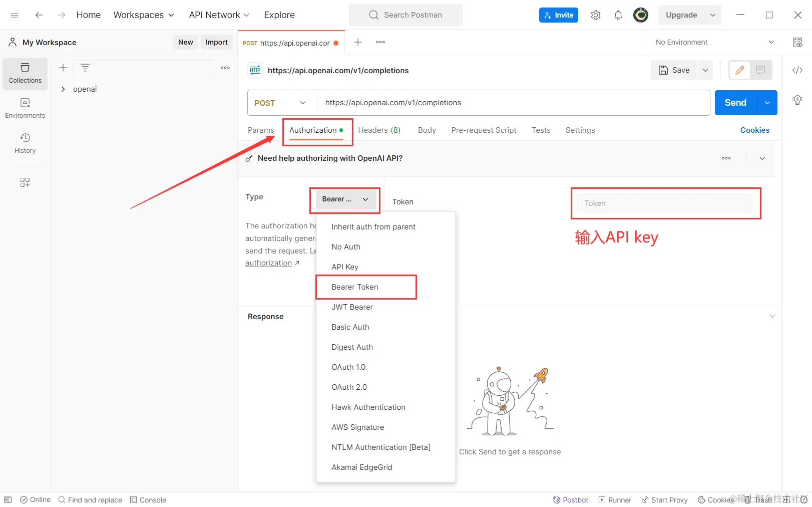Open Postbot in the status bar
812x507 pixels.
click(x=571, y=500)
